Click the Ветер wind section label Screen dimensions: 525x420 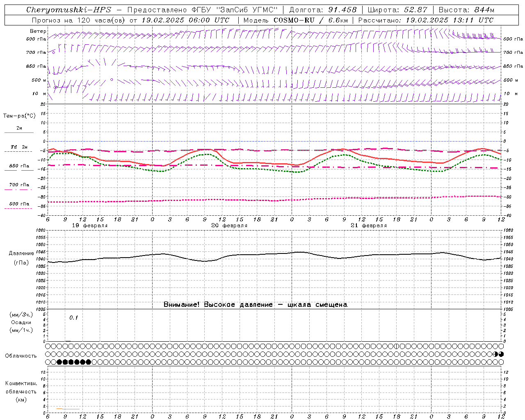(x=38, y=31)
